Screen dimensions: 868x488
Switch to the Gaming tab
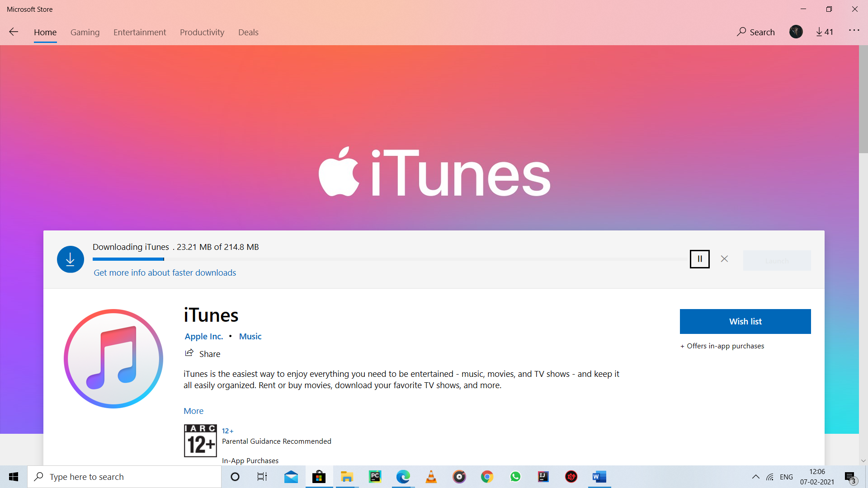(85, 32)
